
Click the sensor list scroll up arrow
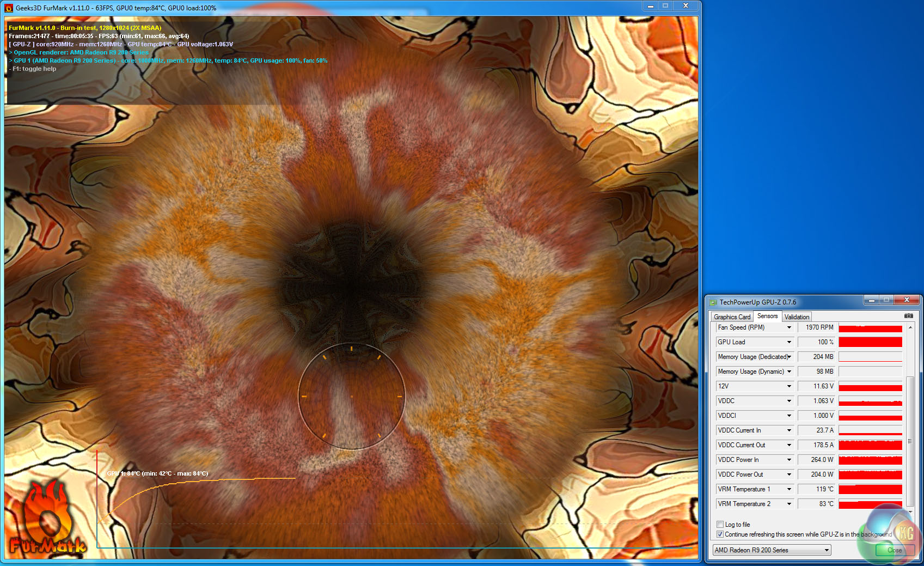point(910,327)
